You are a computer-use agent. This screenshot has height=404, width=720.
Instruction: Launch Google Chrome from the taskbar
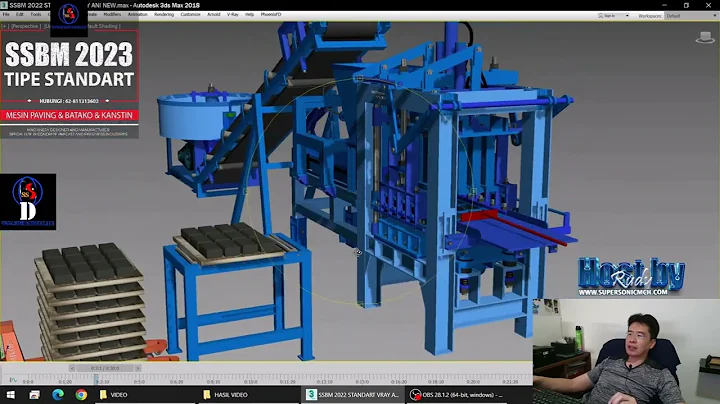81,395
